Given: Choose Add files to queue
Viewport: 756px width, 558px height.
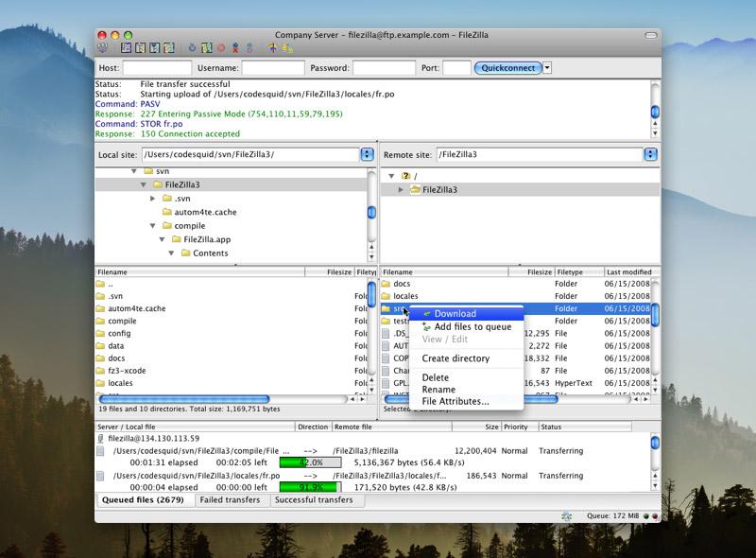Looking at the screenshot, I should click(x=466, y=327).
